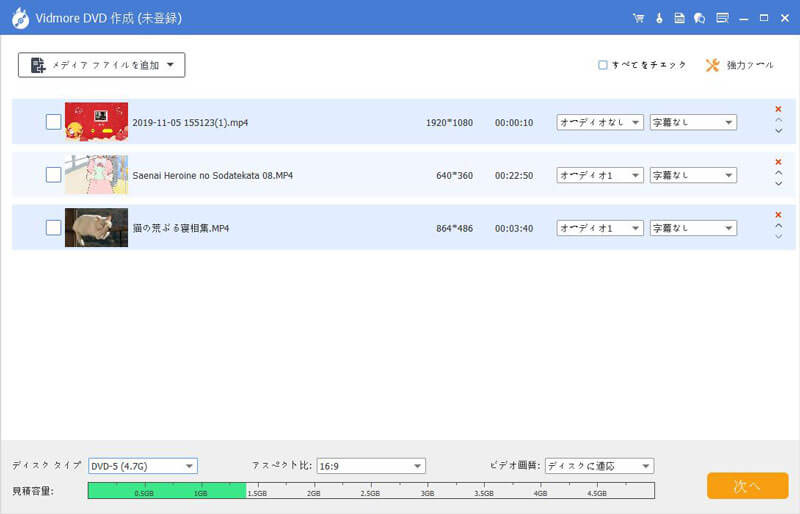Open the title bar menu icon
This screenshot has height=514, width=800.
(722, 18)
